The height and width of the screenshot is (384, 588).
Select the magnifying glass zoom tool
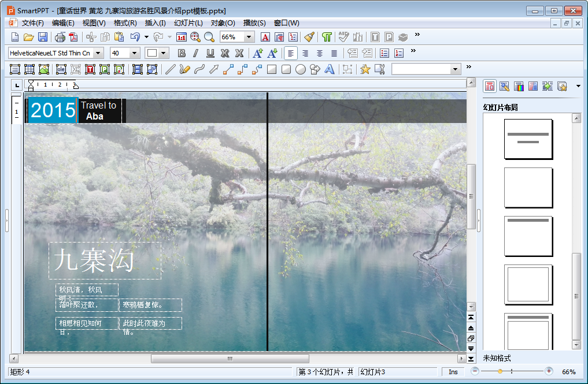(209, 37)
